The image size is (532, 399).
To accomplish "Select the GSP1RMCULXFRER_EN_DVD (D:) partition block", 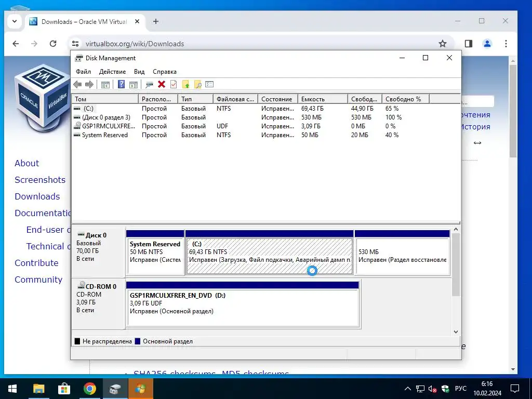I will click(243, 304).
